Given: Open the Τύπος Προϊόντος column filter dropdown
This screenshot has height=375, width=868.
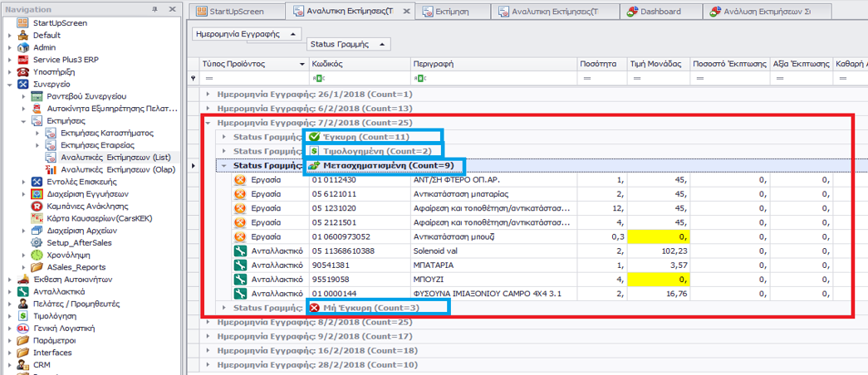Looking at the screenshot, I should coord(301,64).
